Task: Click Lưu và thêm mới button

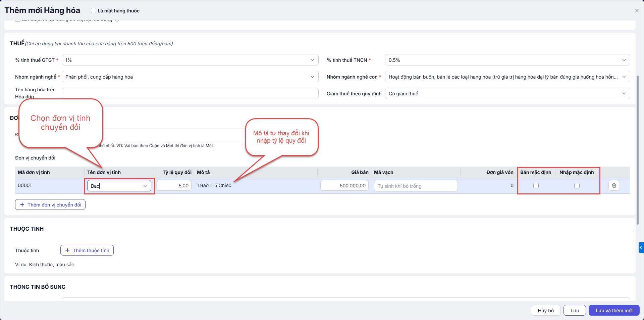Action: (614, 311)
